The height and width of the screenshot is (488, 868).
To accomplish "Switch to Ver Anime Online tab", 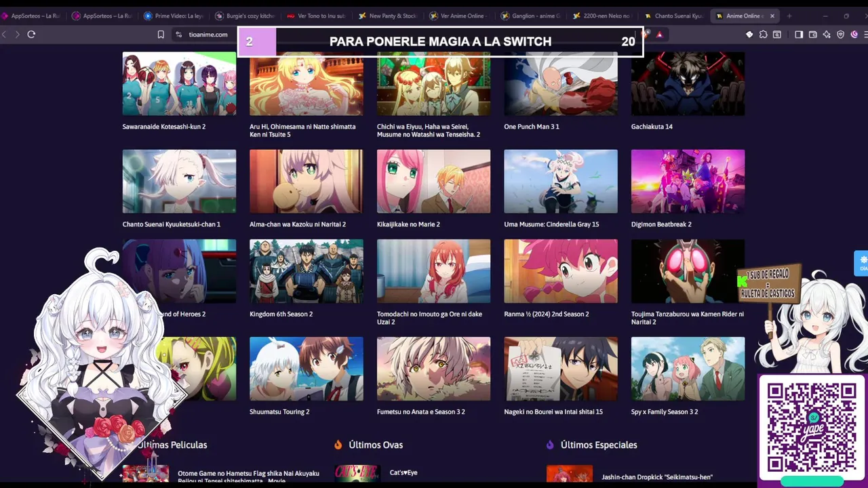I will 459,16.
